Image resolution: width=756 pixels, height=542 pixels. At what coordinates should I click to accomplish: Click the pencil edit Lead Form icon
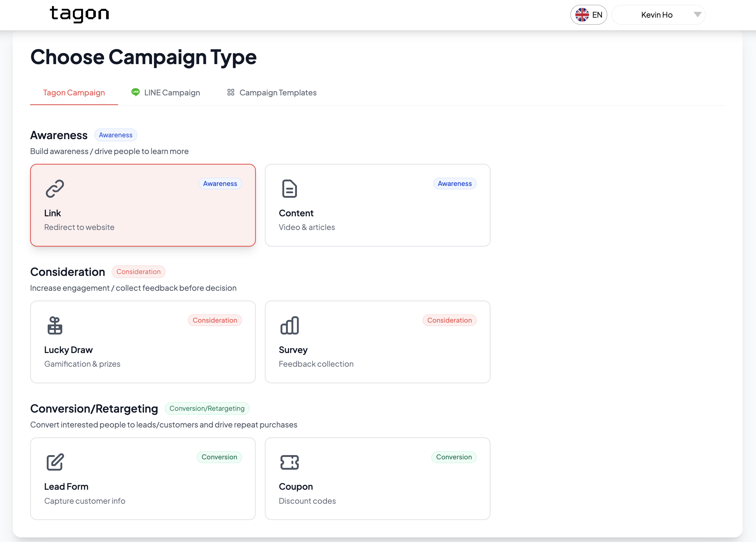click(x=55, y=462)
